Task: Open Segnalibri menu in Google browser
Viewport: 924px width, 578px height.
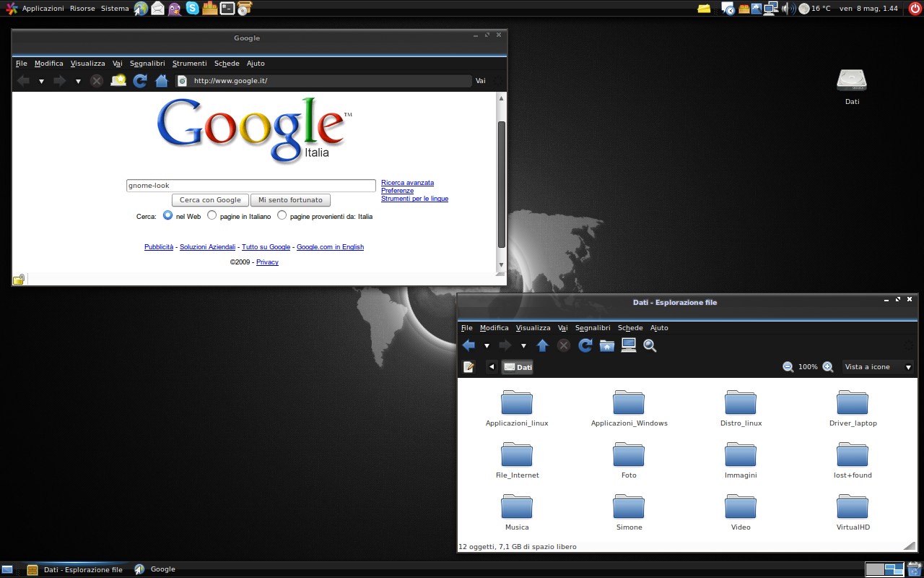Action: (147, 64)
